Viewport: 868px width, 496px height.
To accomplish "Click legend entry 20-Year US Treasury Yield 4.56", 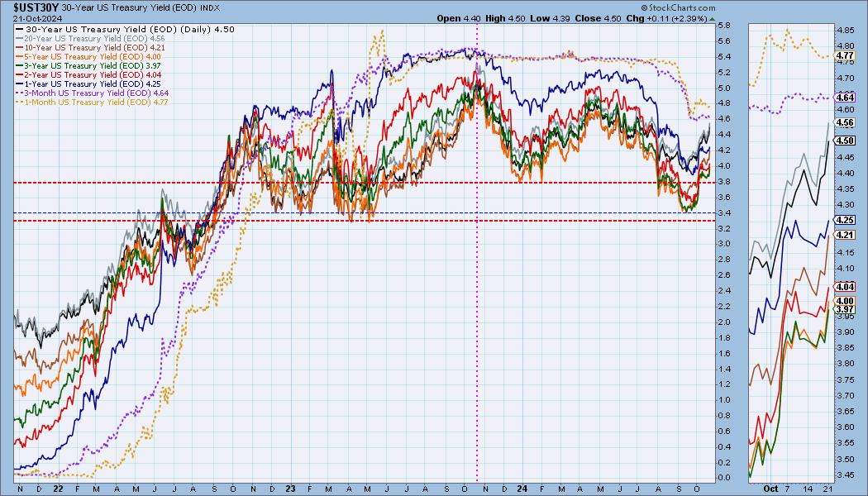I will (x=91, y=38).
